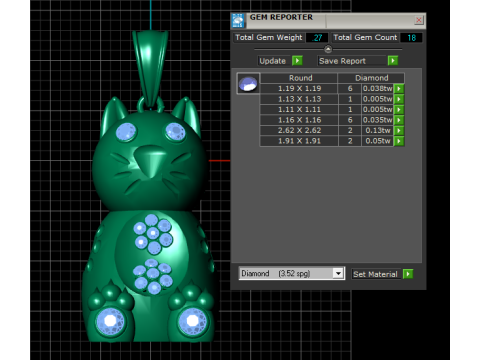Screen dimensions: 480x360
Task: Select the 1.16 X 1.16 size cell
Action: [x=299, y=120]
